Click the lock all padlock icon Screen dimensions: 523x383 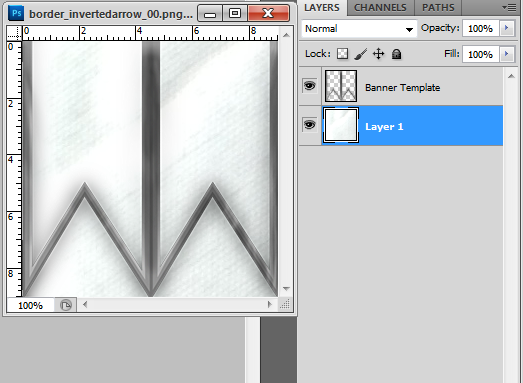[396, 54]
